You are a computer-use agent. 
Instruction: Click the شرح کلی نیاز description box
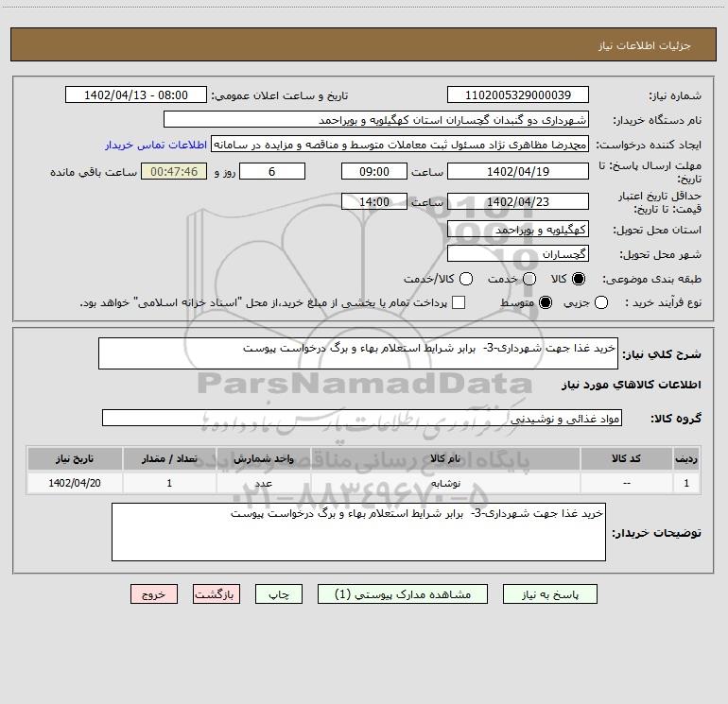pos(358,353)
